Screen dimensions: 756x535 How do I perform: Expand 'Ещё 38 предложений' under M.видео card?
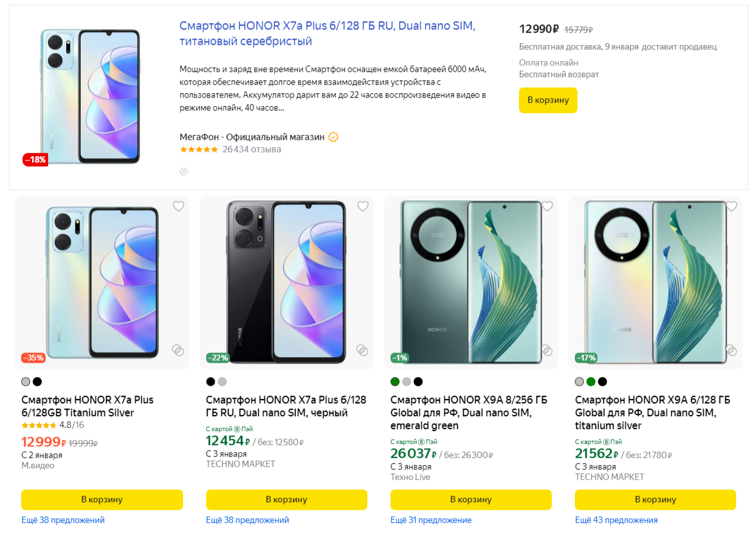pos(63,520)
